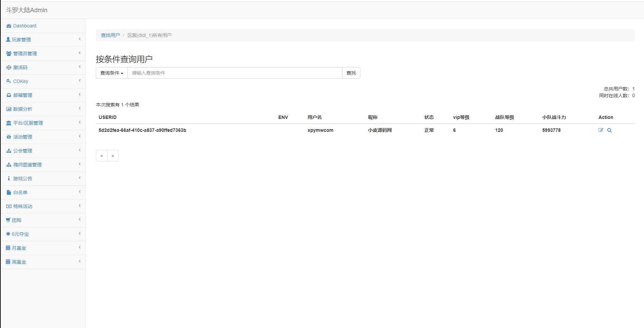Click the magnifier view icon in Action column
The height and width of the screenshot is (328, 644).
coord(609,130)
